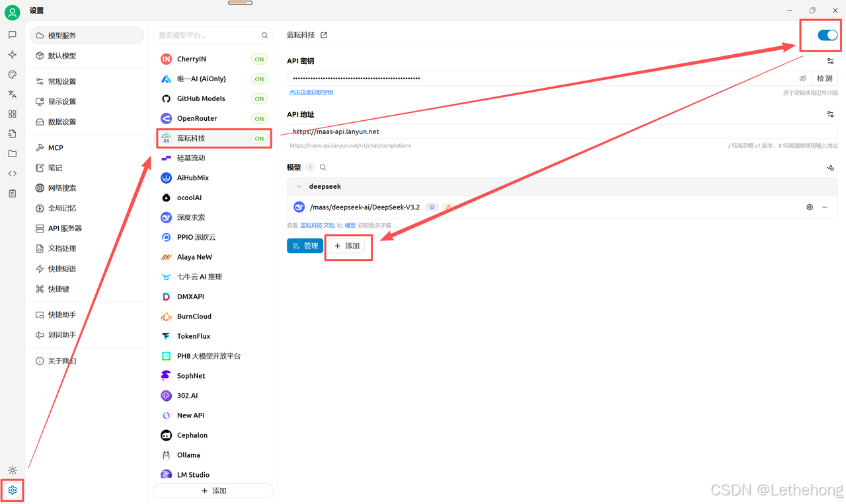Select 硅基流动 provider

pos(213,158)
